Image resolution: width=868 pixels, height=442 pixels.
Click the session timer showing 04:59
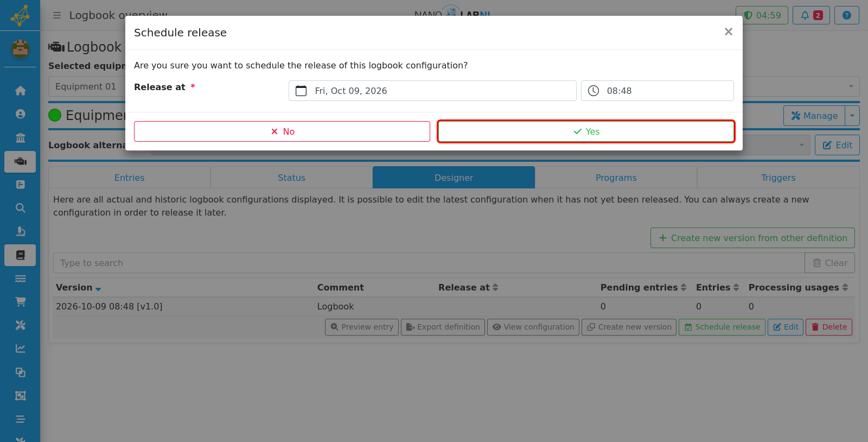[x=762, y=15]
